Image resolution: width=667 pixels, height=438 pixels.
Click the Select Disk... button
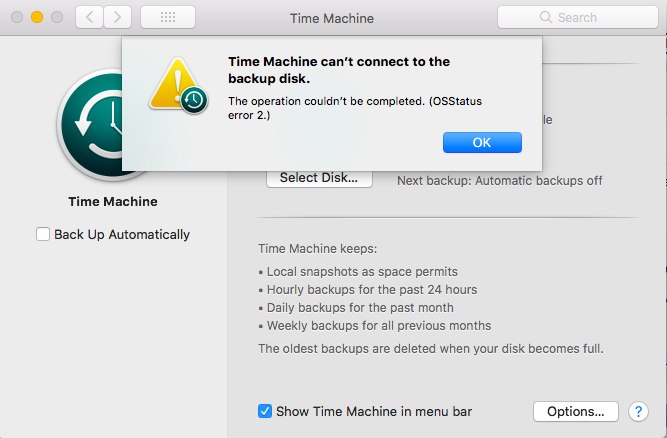click(319, 178)
